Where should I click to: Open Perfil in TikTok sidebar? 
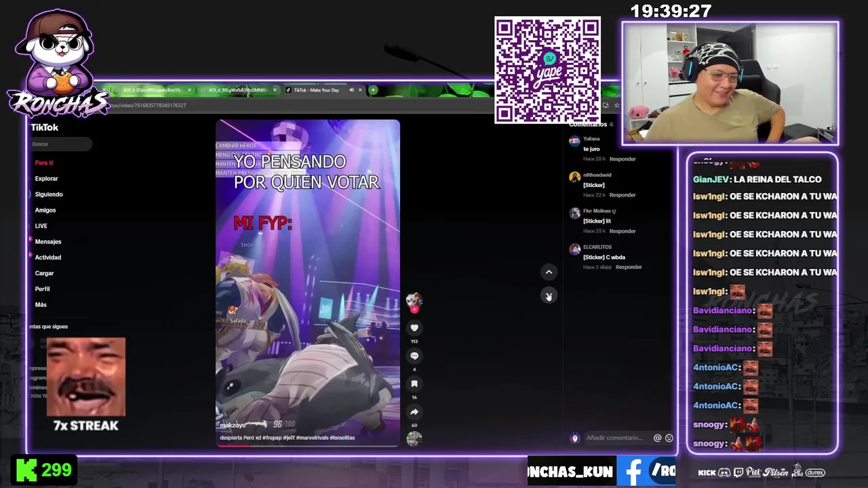[x=42, y=289]
